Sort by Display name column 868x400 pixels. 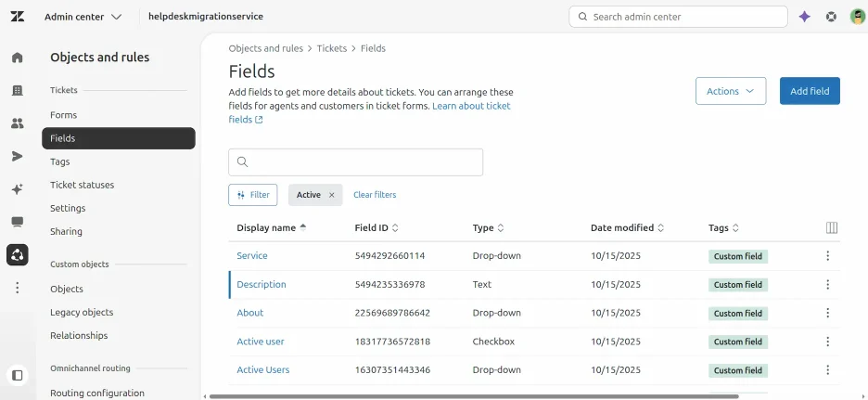pos(271,227)
